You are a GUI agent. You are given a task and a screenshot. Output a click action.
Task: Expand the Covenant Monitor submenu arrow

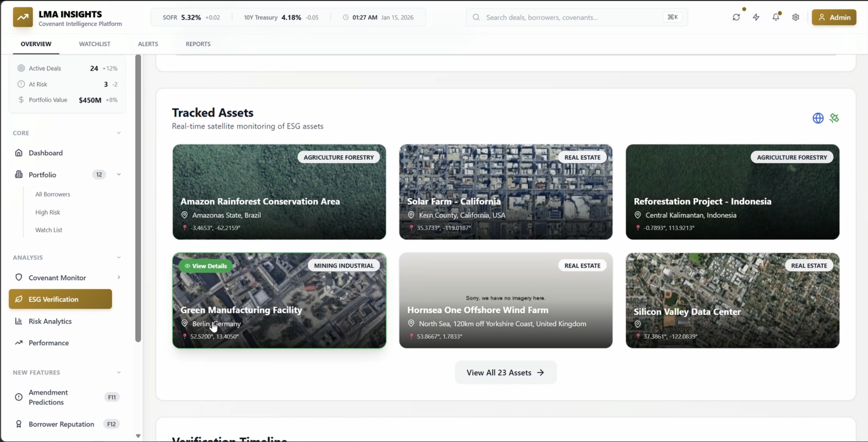point(119,278)
